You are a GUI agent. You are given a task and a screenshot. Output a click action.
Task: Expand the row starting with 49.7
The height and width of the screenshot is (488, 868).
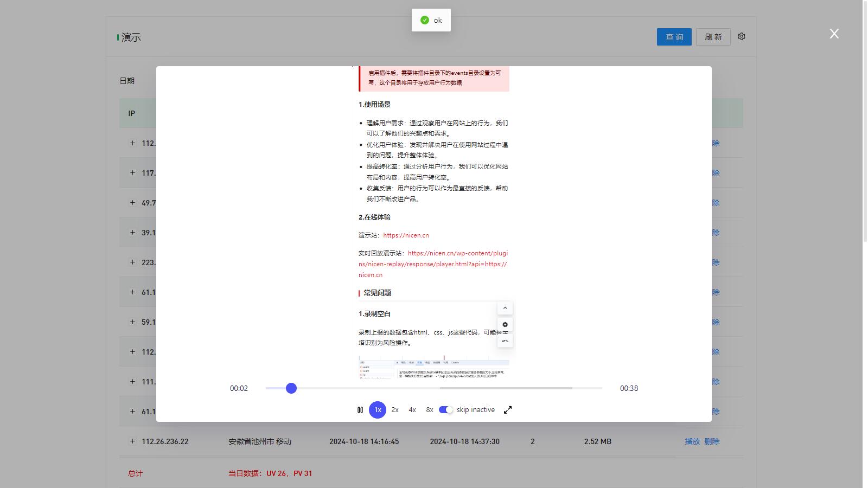[132, 203]
